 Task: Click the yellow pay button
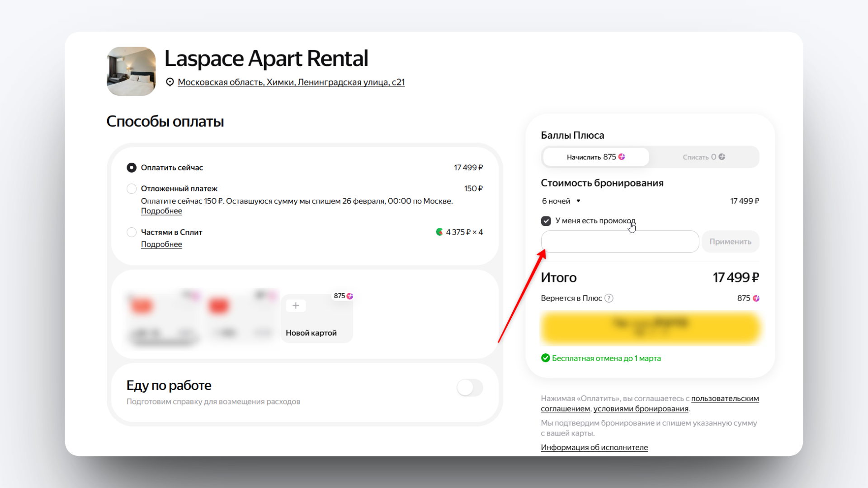(650, 328)
